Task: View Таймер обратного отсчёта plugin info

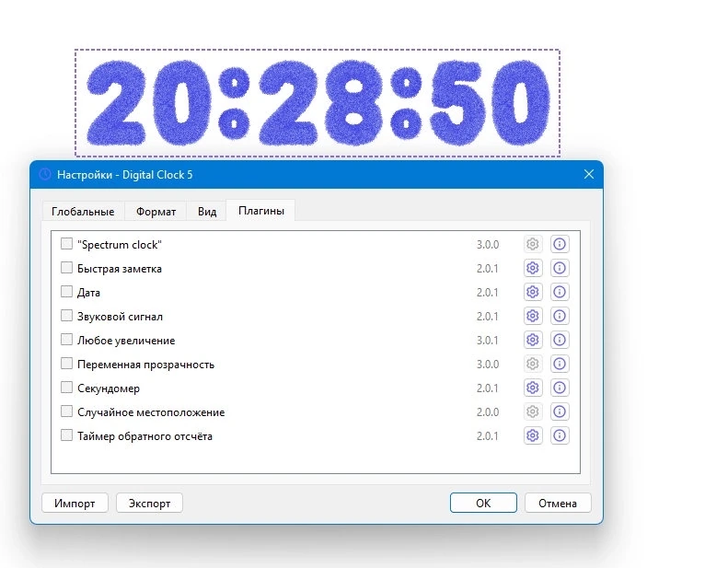Action: click(560, 435)
